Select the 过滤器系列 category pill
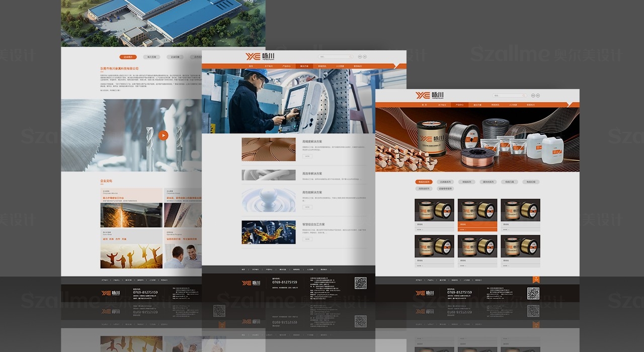This screenshot has height=352, width=644. (445, 182)
